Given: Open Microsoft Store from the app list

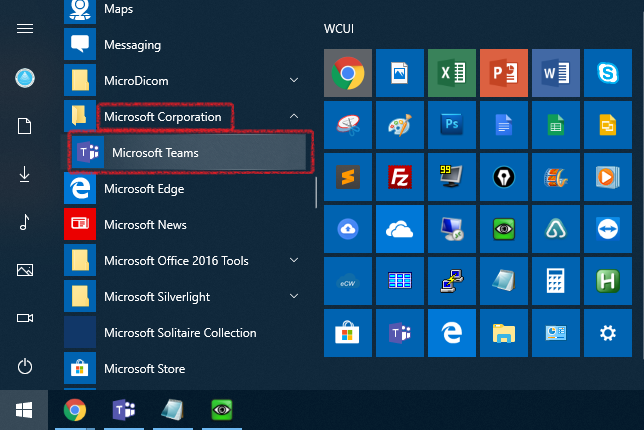Looking at the screenshot, I should (x=186, y=369).
